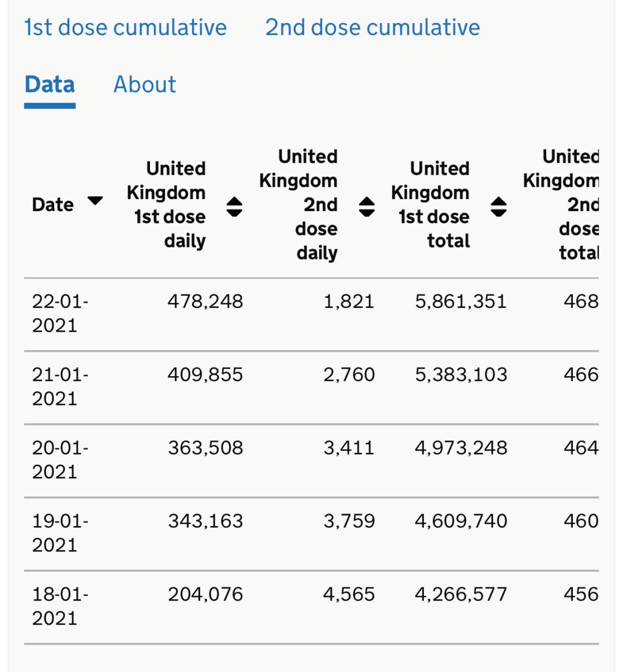Click the 4,266,577 first dose total value
The image size is (623, 672).
pyautogui.click(x=460, y=594)
